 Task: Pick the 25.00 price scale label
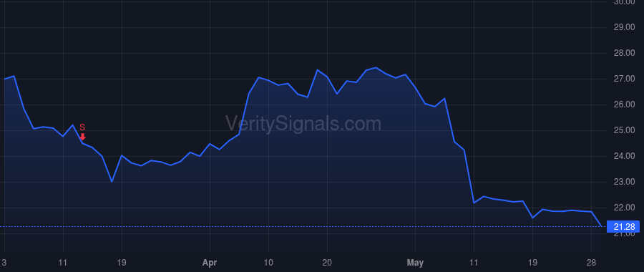pyautogui.click(x=624, y=130)
